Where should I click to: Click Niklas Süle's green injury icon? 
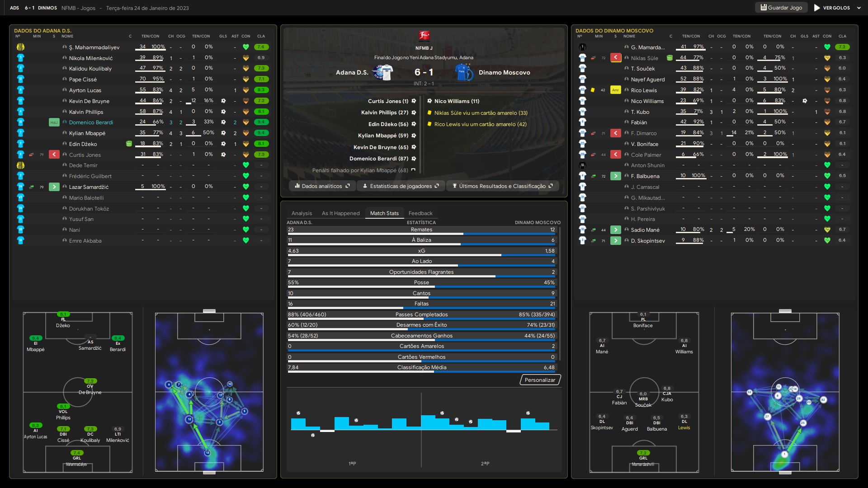[670, 58]
